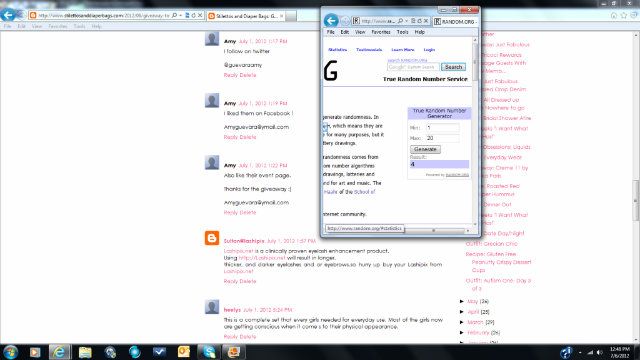The height and width of the screenshot is (360, 640).
Task: Click the taskbar clock showing 12:48 PM
Action: click(x=620, y=352)
